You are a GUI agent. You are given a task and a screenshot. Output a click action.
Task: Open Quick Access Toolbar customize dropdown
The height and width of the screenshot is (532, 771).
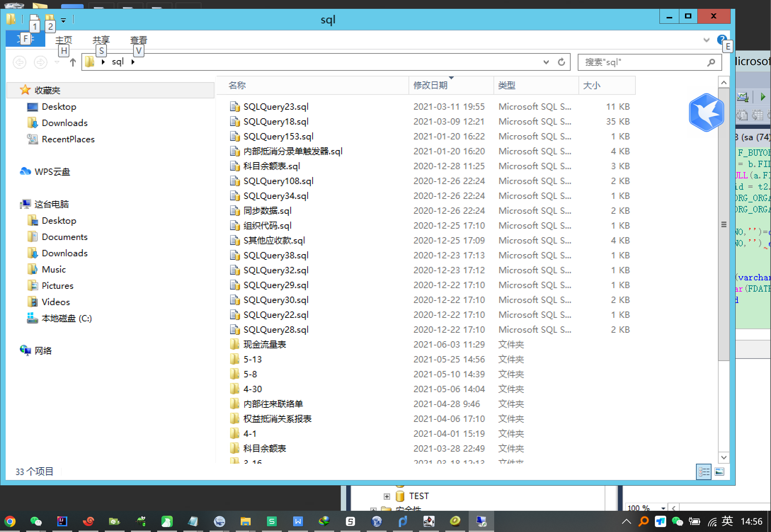point(63,21)
